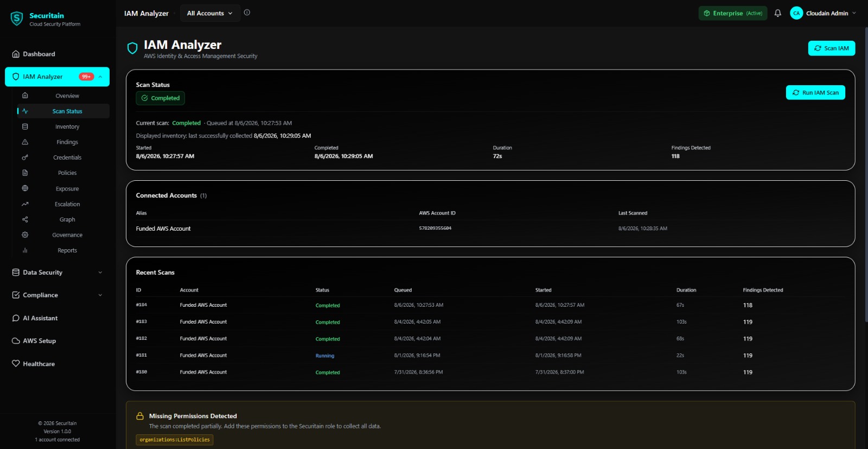Click the Policies document icon
This screenshot has height=449, width=868.
click(x=25, y=173)
